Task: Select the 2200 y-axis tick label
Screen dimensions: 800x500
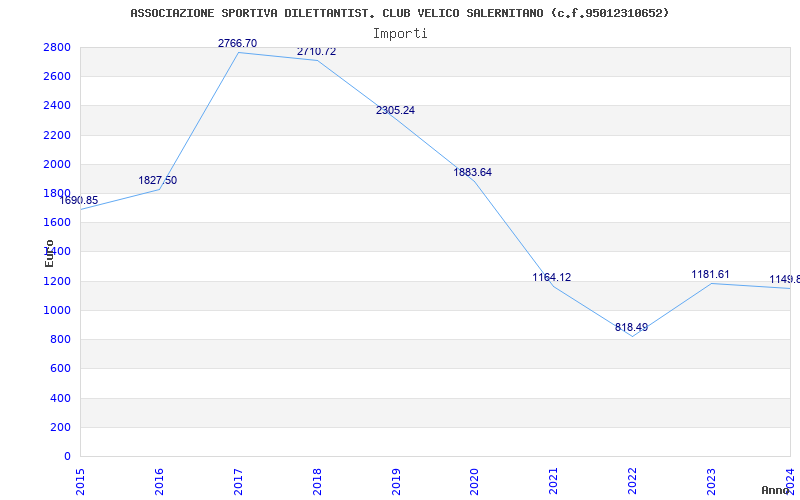Action: (x=57, y=135)
